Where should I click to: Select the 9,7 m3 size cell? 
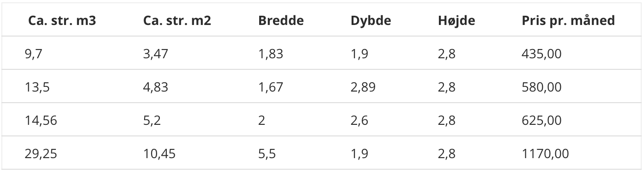(x=35, y=55)
